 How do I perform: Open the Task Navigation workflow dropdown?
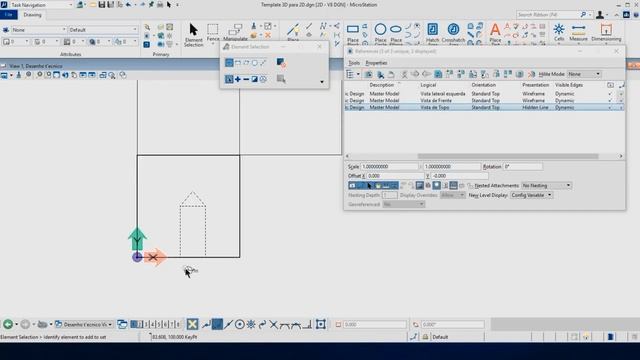pyautogui.click(x=41, y=5)
